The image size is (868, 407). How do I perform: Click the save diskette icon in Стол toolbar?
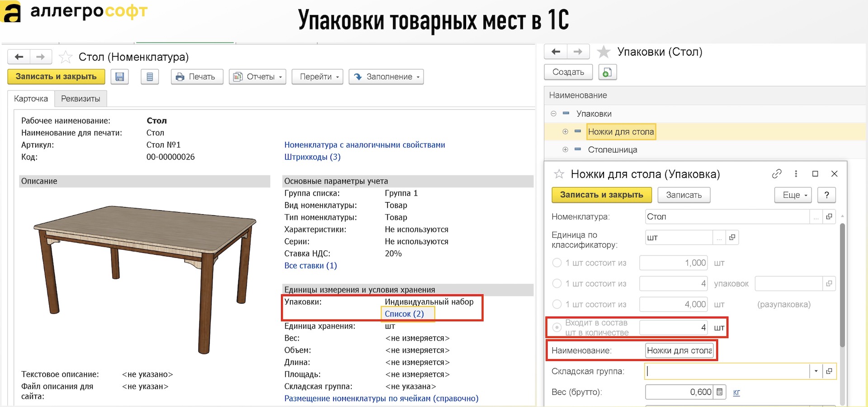click(x=119, y=77)
